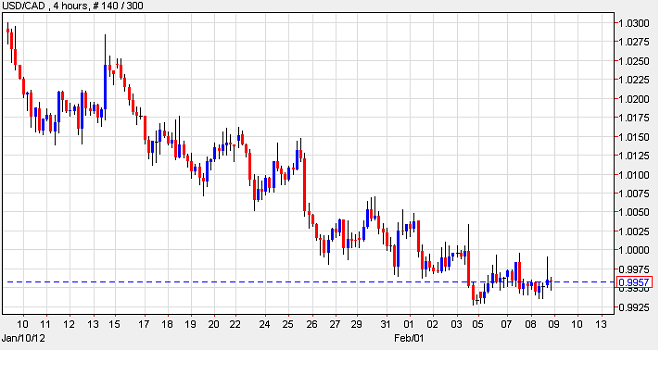Click the 1.0150 price axis label

634,137
